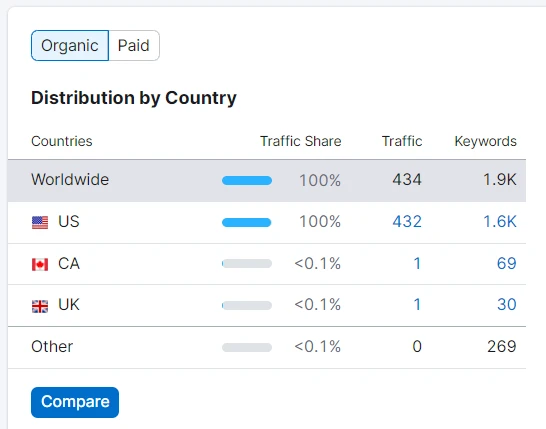Click the US traffic share bar
Viewport: 546px width, 429px height.
(247, 222)
